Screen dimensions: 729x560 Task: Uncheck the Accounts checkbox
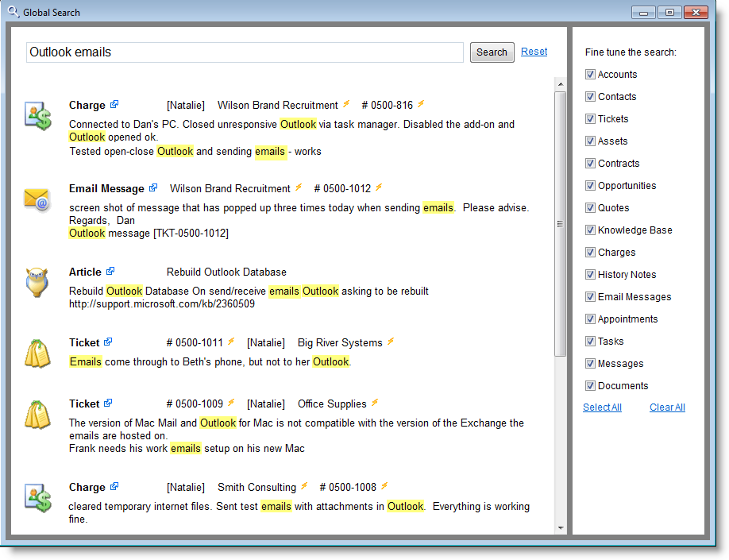point(590,75)
